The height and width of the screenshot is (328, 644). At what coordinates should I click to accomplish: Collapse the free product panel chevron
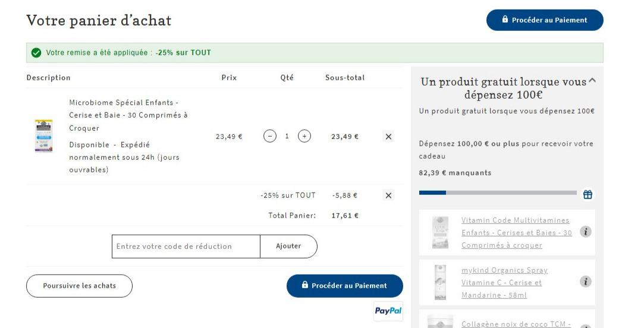coord(592,80)
